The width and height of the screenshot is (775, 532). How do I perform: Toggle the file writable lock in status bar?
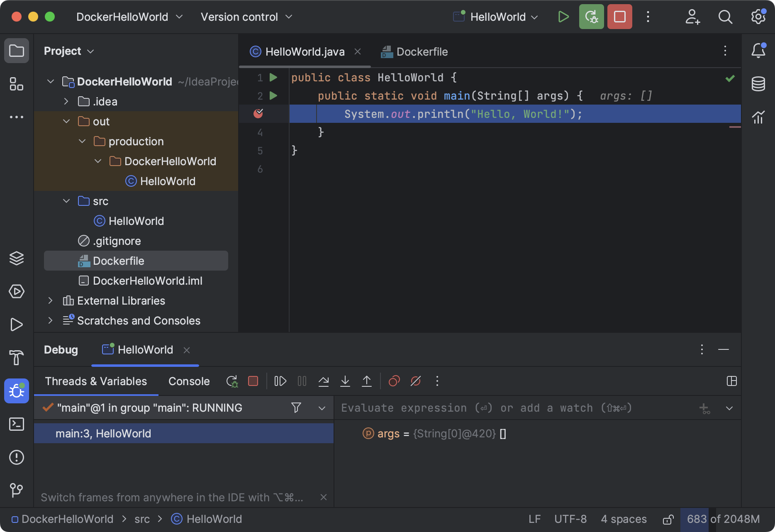coord(668,519)
